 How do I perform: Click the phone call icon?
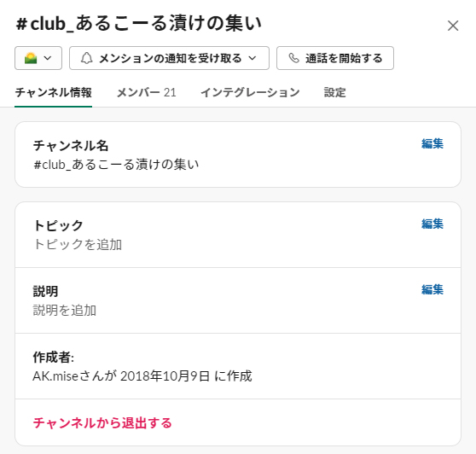[293, 58]
